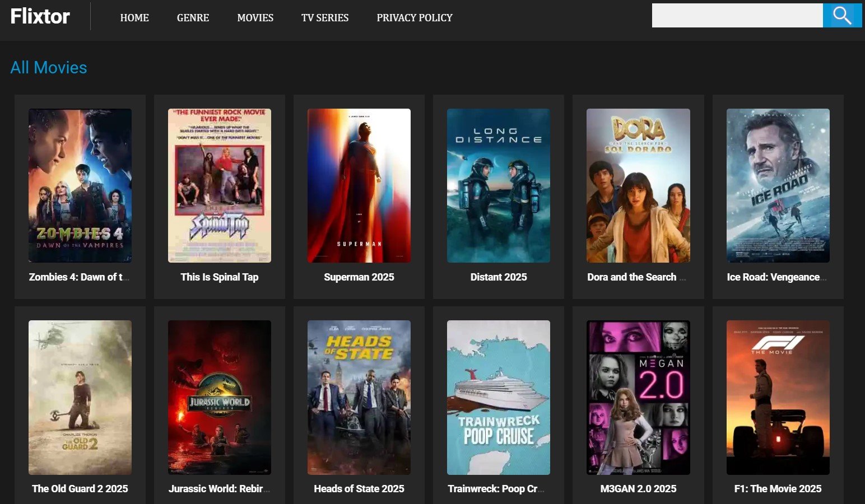Open the Zombies 4 poster thumbnail
The width and height of the screenshot is (865, 504).
tap(80, 185)
